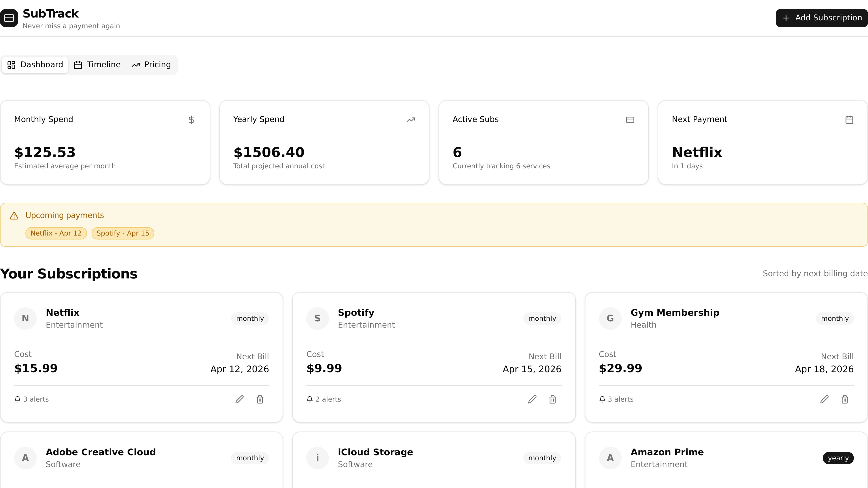Open the Pricing tab
The height and width of the screenshot is (488, 868).
coord(151,65)
